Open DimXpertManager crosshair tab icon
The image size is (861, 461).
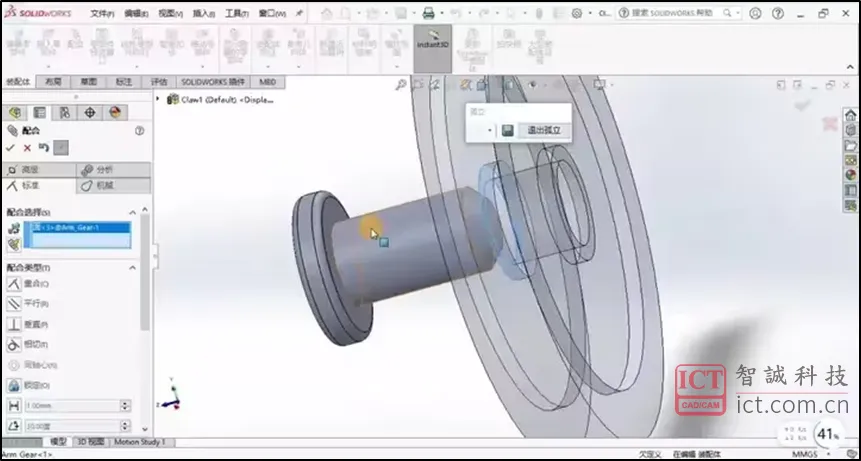[x=90, y=113]
